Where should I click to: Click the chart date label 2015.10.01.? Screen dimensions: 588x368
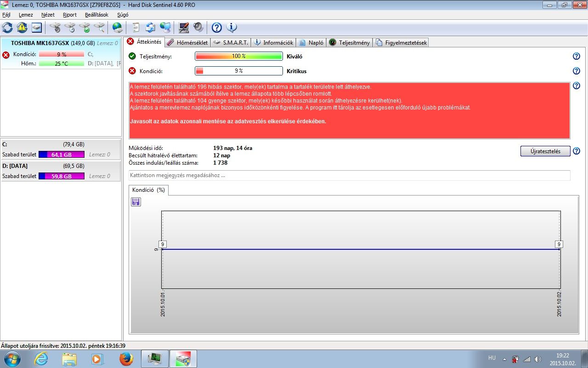point(163,304)
